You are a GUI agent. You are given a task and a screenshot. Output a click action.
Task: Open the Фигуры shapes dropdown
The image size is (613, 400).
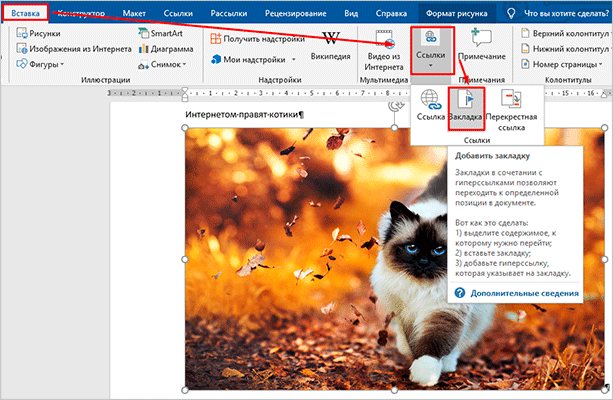point(40,64)
